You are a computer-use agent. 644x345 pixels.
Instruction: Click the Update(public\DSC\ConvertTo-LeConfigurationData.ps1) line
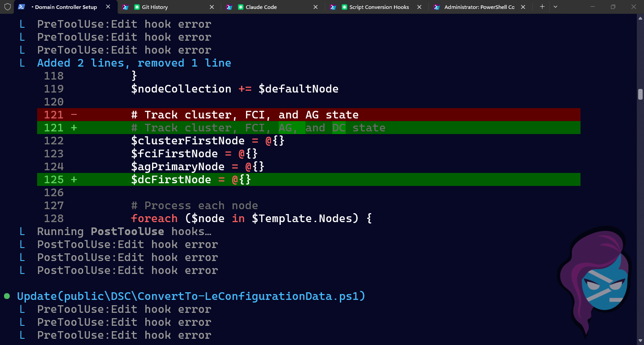(x=191, y=296)
